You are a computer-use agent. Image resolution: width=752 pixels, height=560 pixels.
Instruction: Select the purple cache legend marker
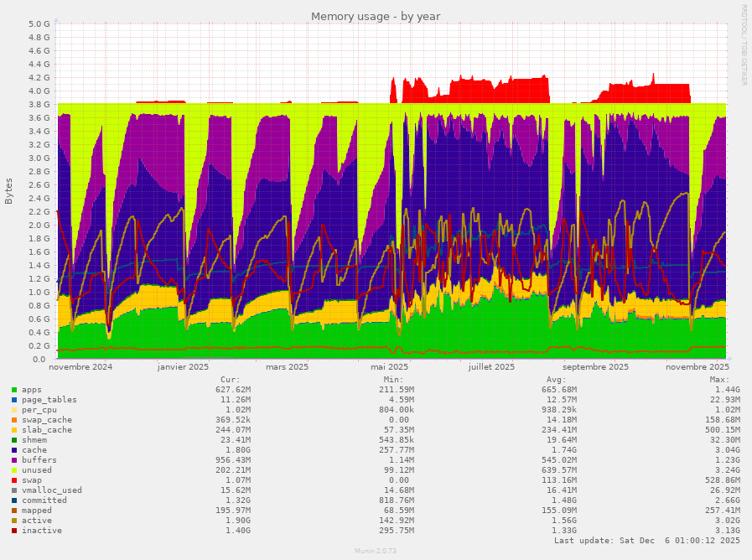(x=12, y=450)
